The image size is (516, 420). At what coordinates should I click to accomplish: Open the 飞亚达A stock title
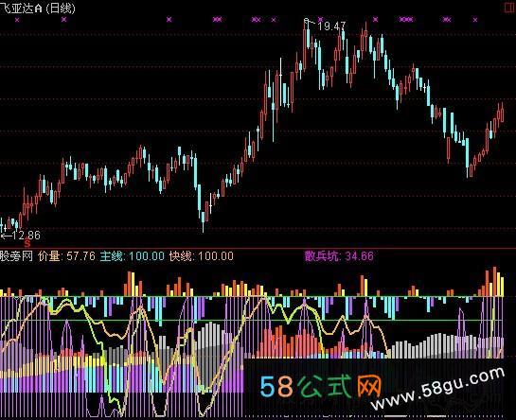tap(21, 8)
